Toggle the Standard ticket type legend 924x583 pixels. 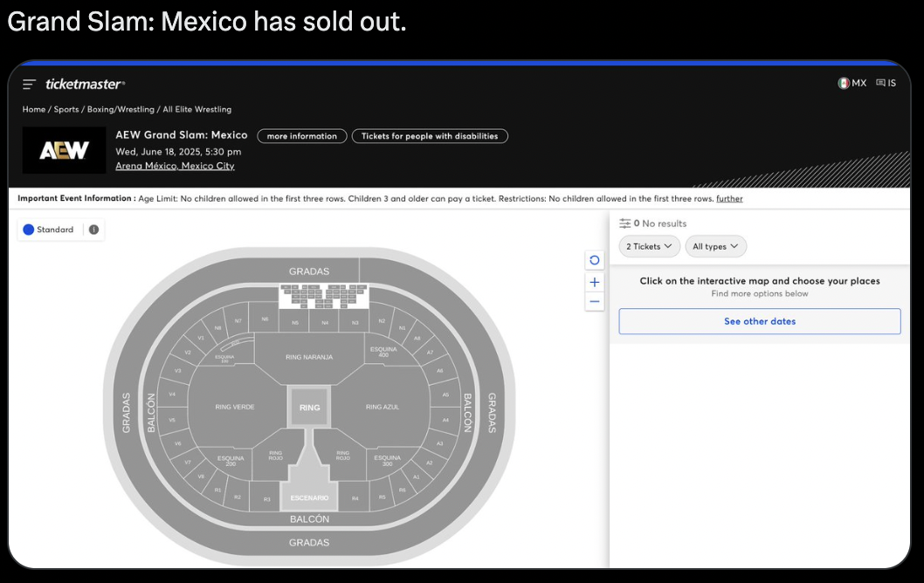click(49, 230)
